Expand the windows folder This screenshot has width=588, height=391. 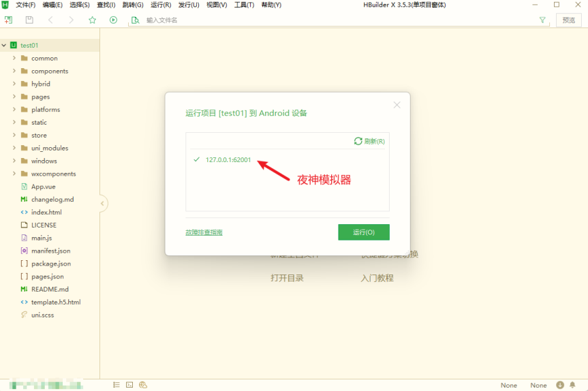[x=14, y=161]
